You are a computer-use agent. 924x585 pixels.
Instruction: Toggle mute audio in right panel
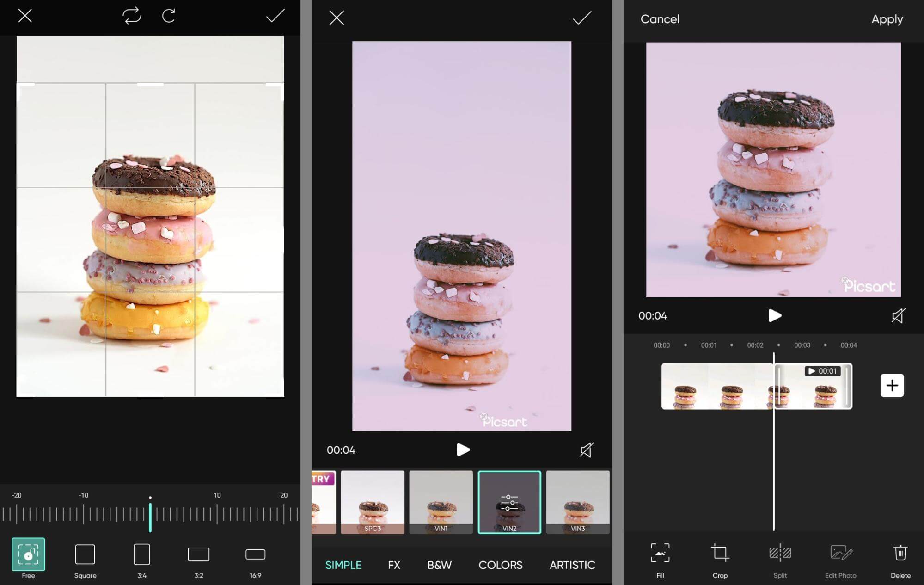coord(897,315)
